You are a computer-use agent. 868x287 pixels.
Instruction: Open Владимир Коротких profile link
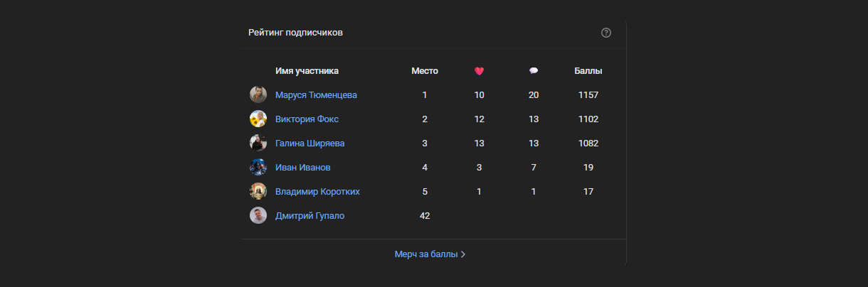[317, 192]
